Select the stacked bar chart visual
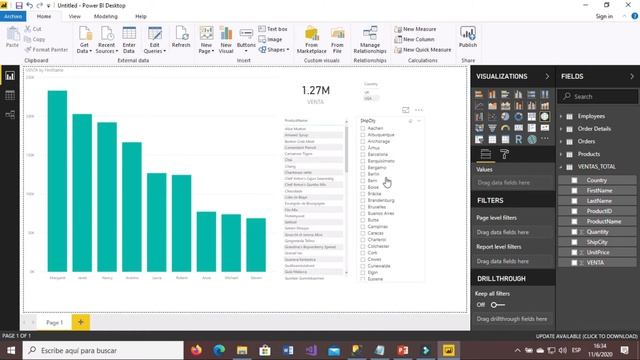640x360 pixels. 479,94
